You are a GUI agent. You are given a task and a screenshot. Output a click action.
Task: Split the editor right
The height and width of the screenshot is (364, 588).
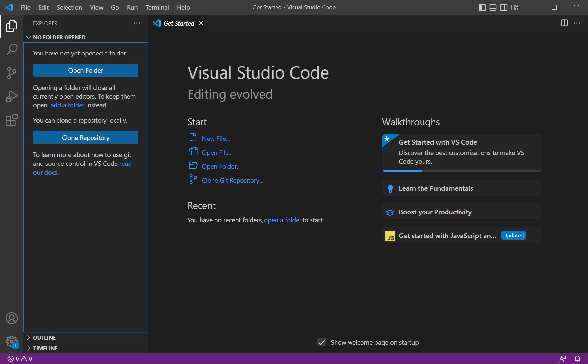pos(564,23)
